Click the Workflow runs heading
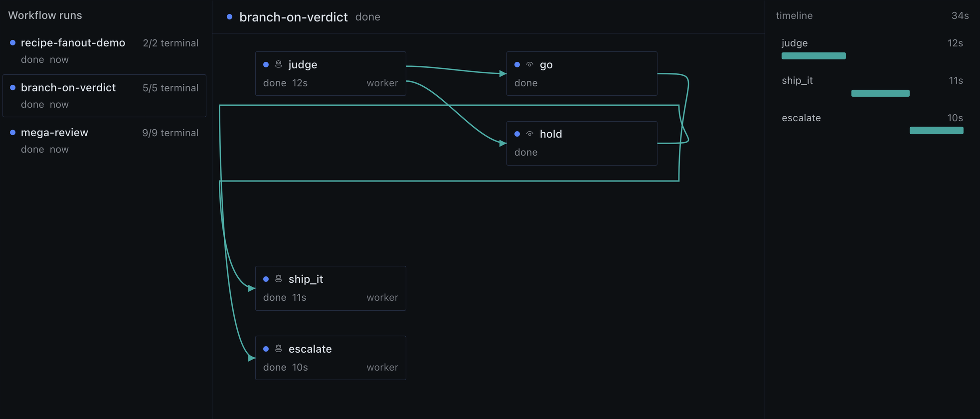 (45, 15)
